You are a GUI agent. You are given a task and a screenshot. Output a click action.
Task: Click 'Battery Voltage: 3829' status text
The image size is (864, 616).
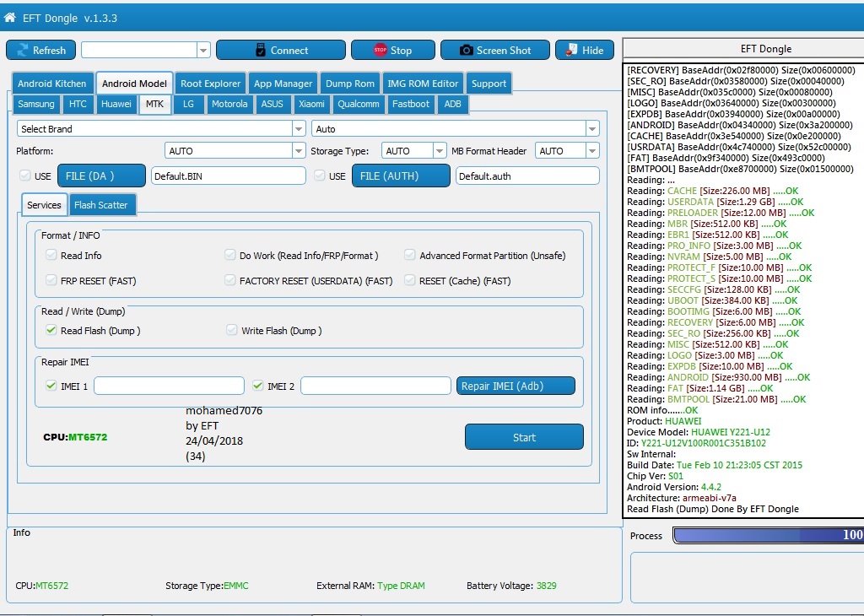[511, 586]
